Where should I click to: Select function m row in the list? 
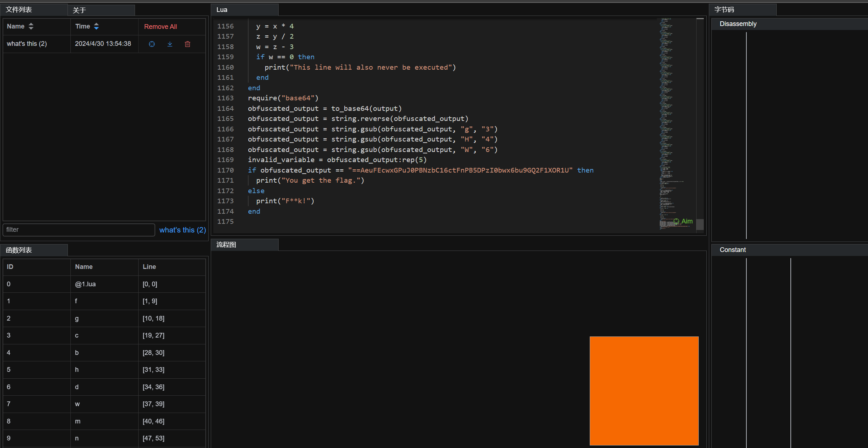click(78, 421)
